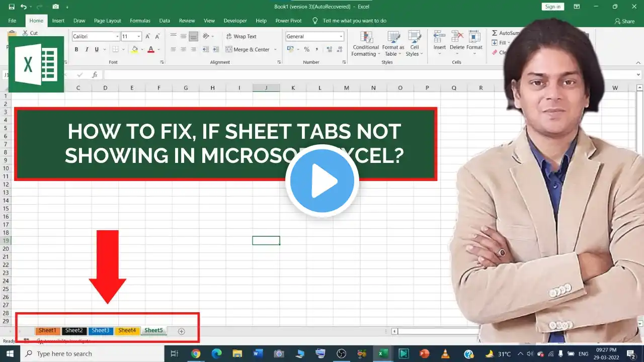Image resolution: width=644 pixels, height=362 pixels.
Task: Click the Decrease Decimal icon
Action: [339, 49]
